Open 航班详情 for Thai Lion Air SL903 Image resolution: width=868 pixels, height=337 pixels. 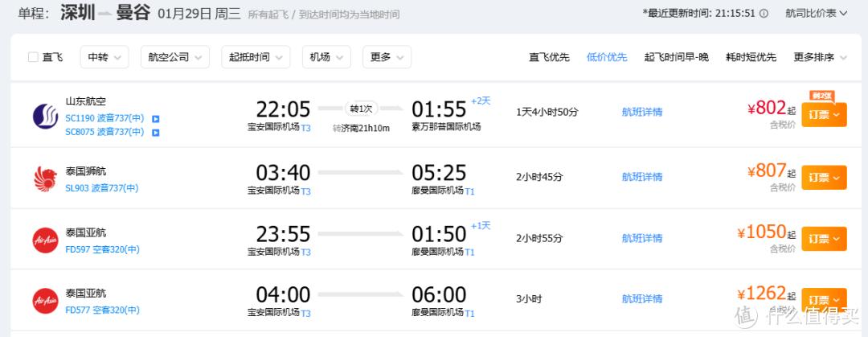(x=642, y=176)
